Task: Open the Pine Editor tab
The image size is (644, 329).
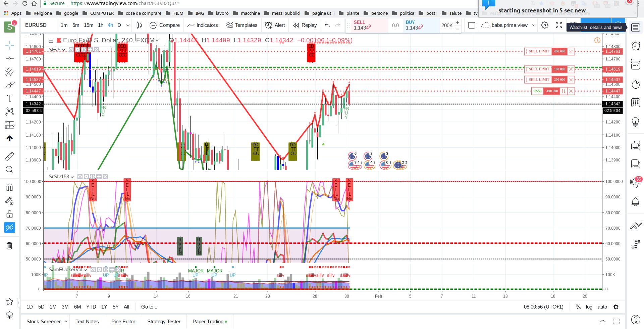Action: tap(123, 322)
